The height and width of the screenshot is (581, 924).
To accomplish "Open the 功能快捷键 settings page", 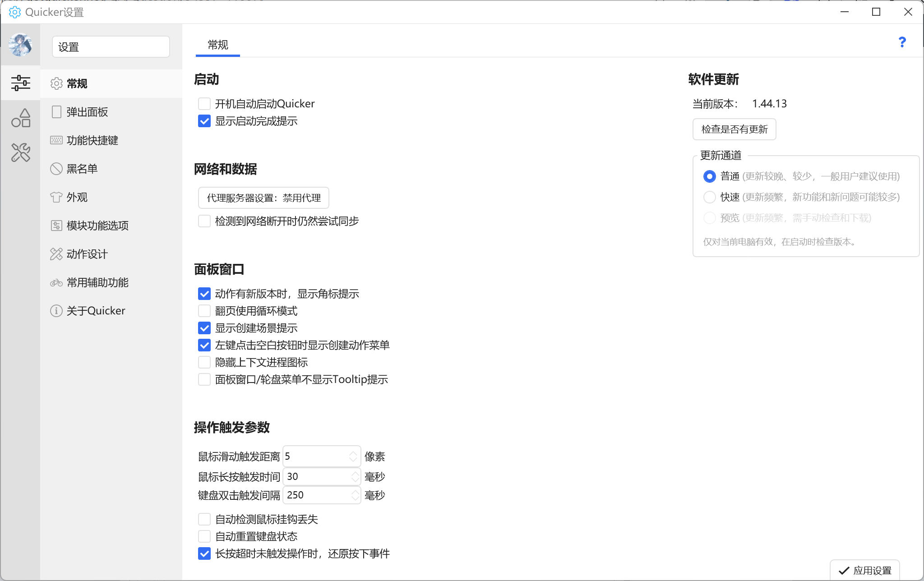I will (111, 140).
